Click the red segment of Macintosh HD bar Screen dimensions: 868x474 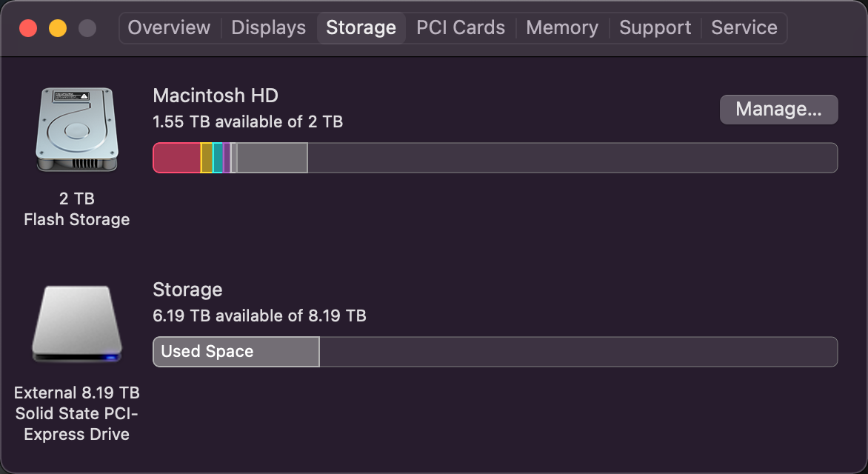point(176,158)
